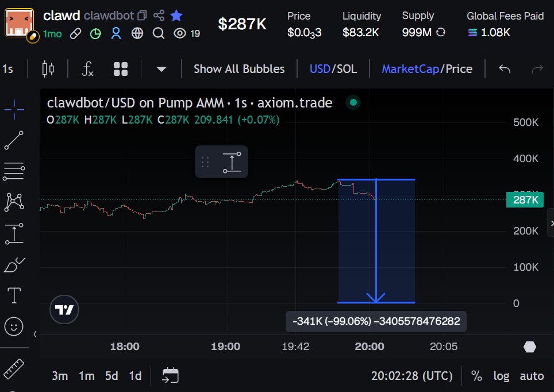This screenshot has width=554, height=392.
Task: Click the clawdbot/USD chart title
Action: [x=190, y=103]
